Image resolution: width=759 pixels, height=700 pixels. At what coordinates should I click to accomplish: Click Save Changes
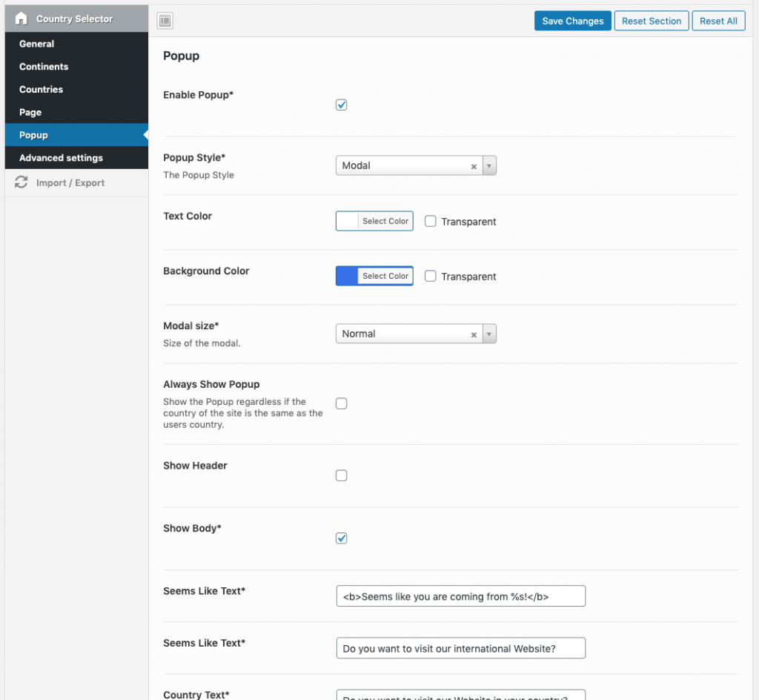(572, 20)
